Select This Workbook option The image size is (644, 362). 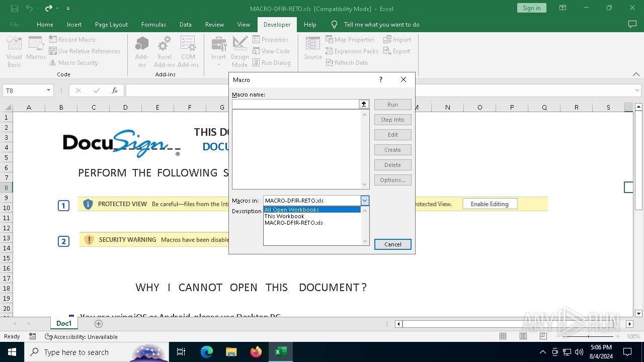[312, 216]
